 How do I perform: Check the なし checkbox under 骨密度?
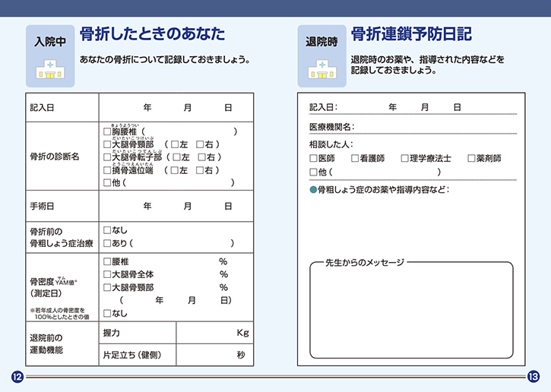(107, 313)
